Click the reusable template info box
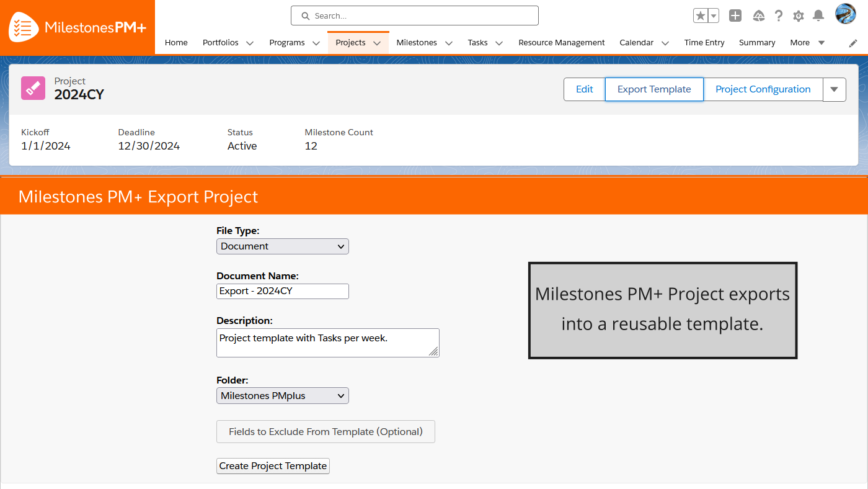The image size is (868, 489). point(663,310)
